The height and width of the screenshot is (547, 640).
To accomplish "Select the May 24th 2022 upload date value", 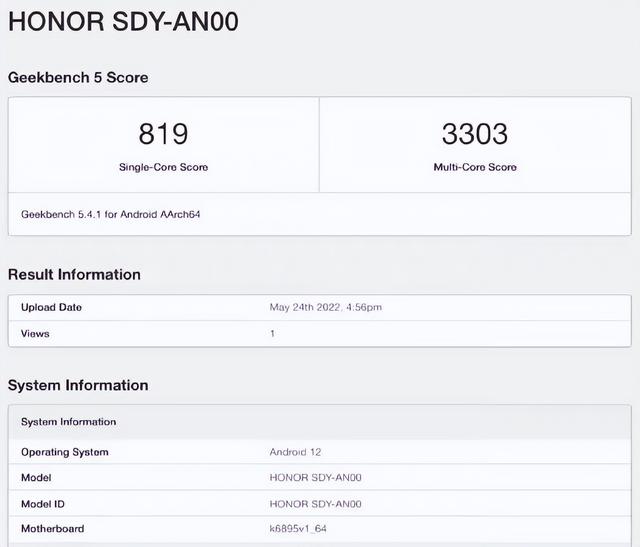I will (x=325, y=307).
